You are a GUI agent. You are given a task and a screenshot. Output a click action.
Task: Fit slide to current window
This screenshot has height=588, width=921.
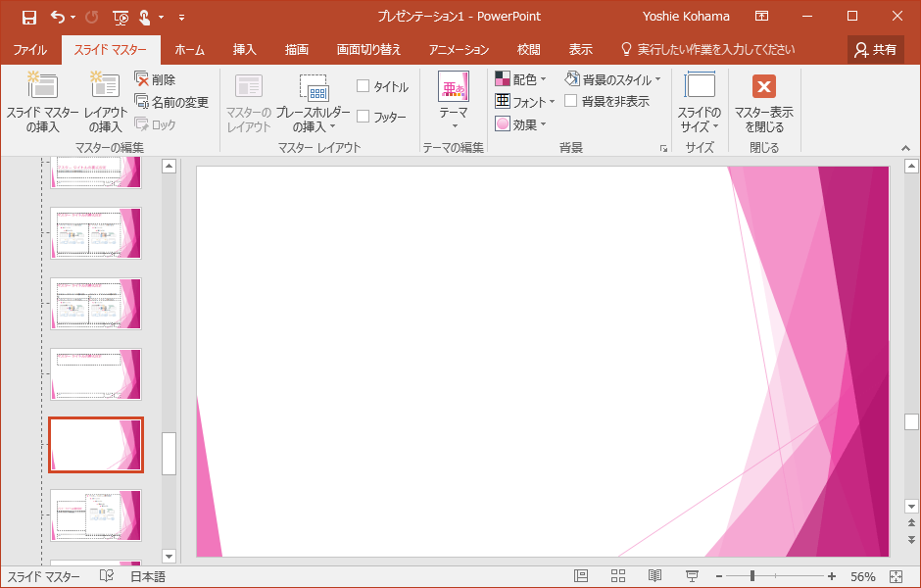click(896, 576)
